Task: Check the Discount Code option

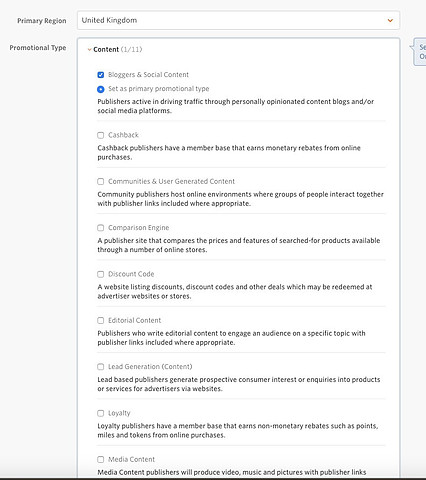Action: click(101, 274)
